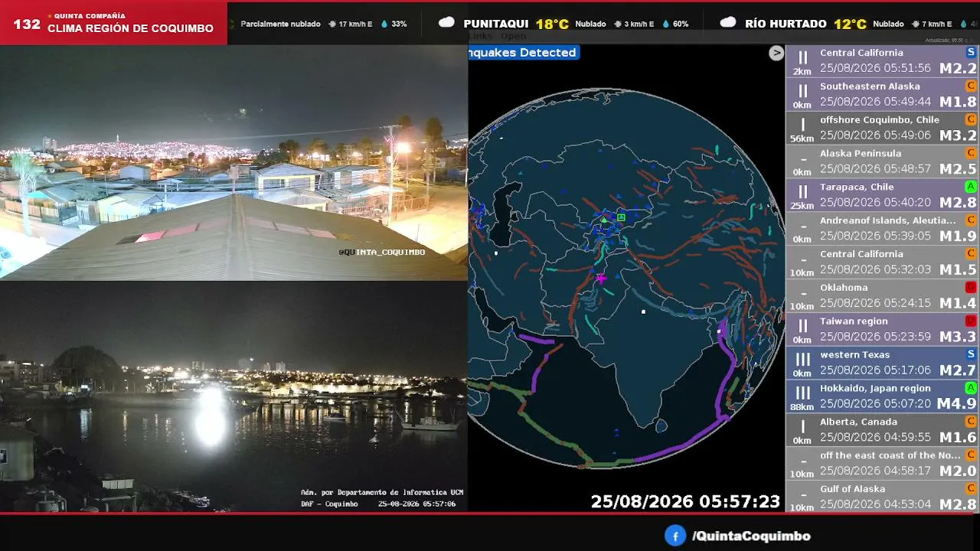
Task: Click the M3.2 magnitude value
Action: [958, 135]
